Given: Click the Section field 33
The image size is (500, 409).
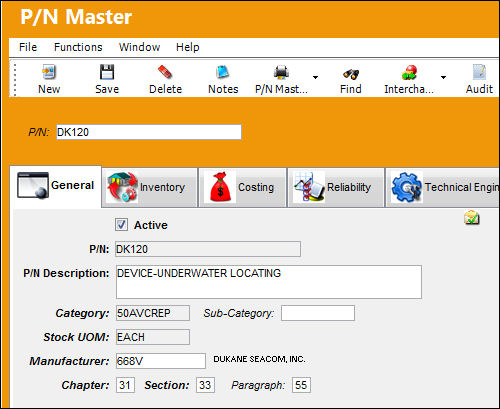Looking at the screenshot, I should tap(205, 385).
